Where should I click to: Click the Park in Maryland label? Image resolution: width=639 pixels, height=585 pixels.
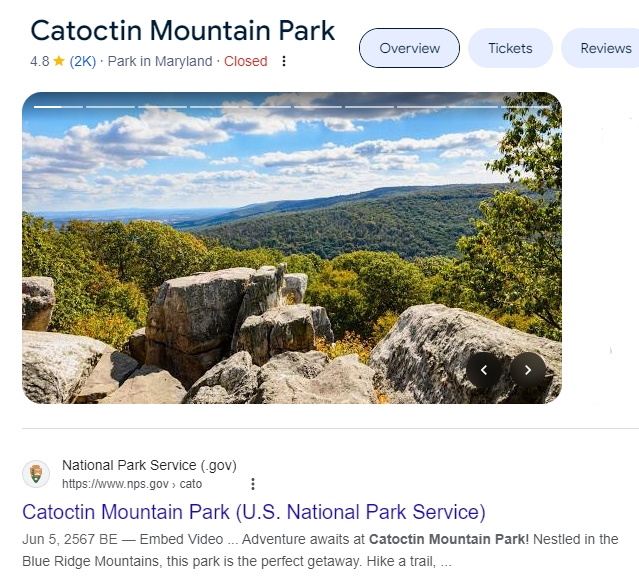coord(160,61)
